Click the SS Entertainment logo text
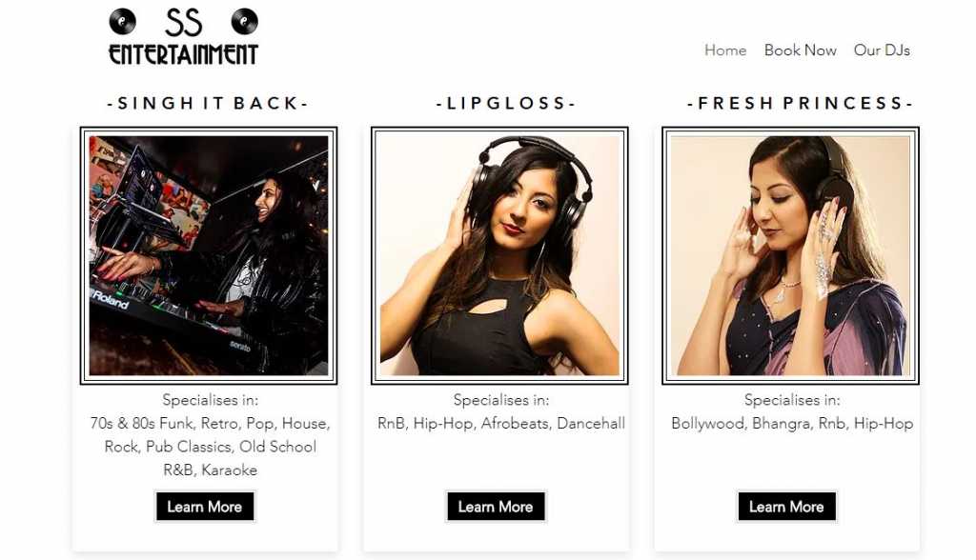The width and height of the screenshot is (976, 560). [x=184, y=37]
